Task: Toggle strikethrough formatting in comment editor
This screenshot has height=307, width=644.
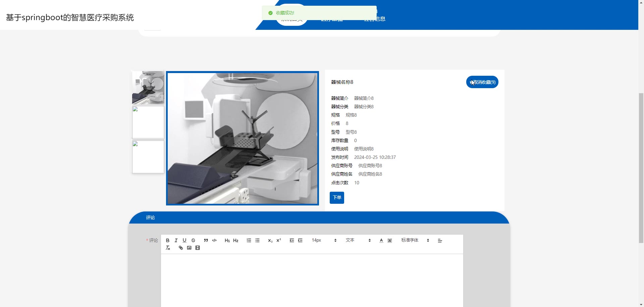Action: pyautogui.click(x=193, y=240)
